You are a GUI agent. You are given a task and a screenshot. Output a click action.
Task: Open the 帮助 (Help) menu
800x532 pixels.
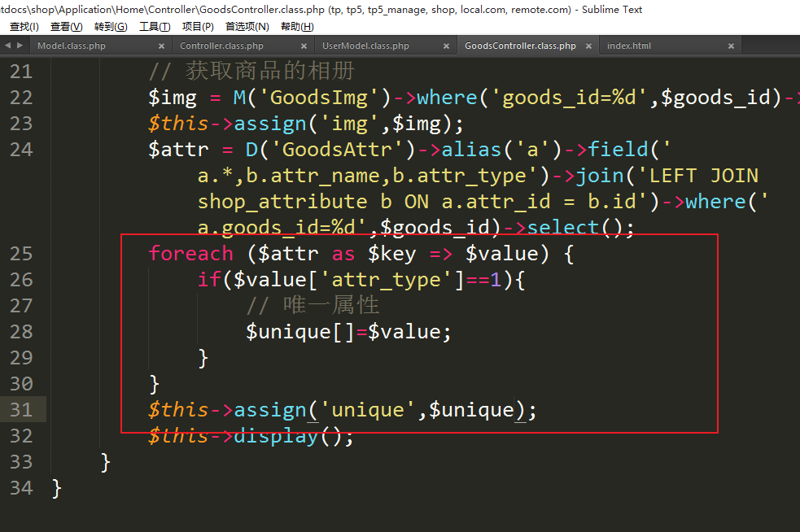297,27
